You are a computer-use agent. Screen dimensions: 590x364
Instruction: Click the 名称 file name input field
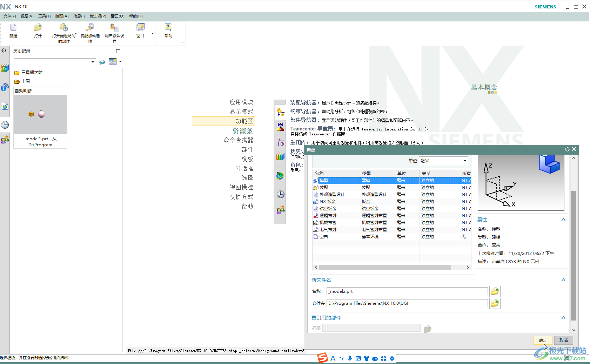pos(407,291)
